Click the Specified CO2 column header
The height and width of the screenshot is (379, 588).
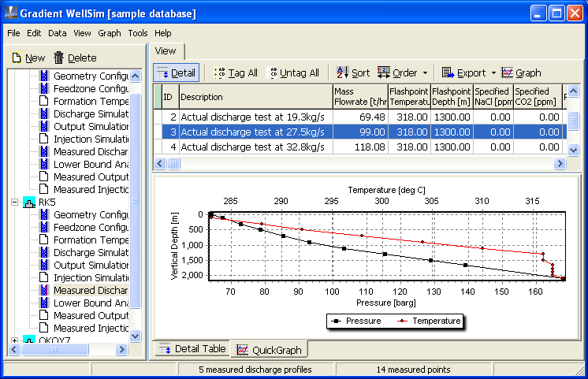[538, 97]
